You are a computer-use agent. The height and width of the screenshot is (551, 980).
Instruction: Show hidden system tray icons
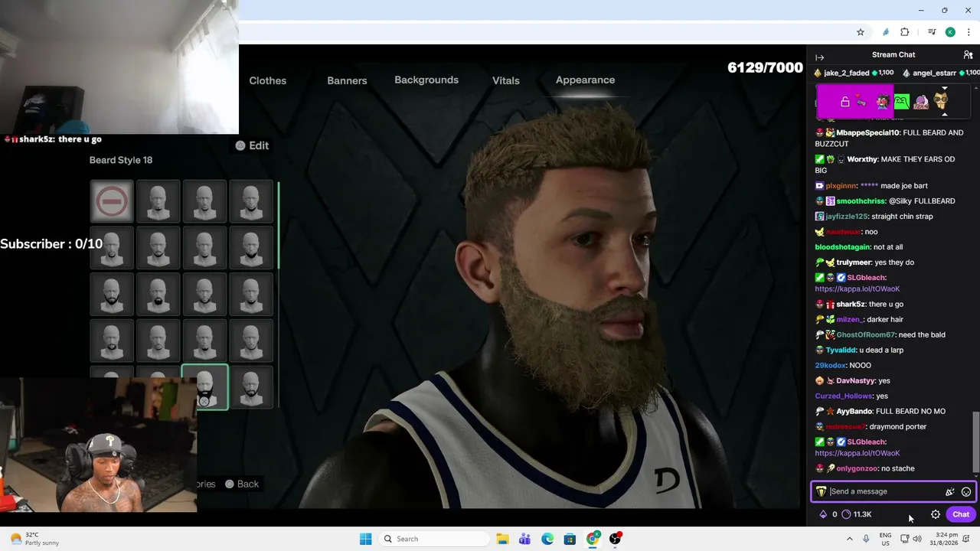tap(849, 539)
